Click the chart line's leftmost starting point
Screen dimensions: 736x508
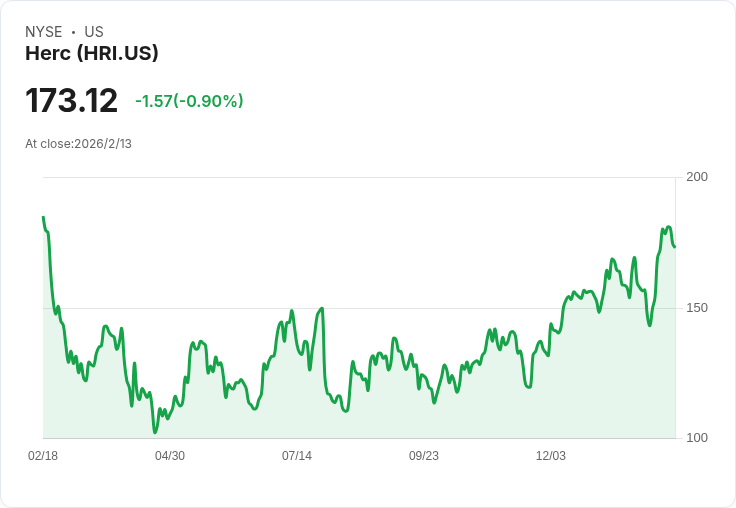coord(43,217)
